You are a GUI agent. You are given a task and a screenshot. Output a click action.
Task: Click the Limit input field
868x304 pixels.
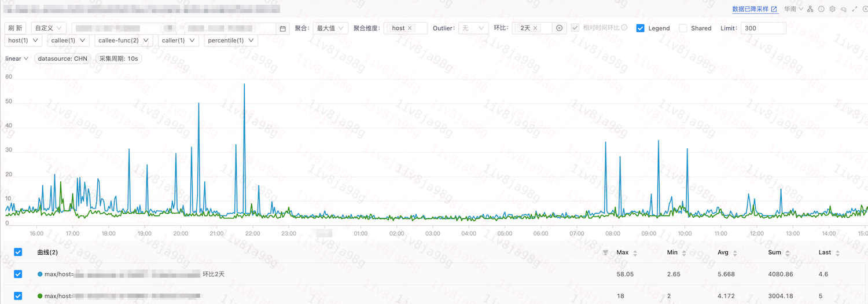click(x=763, y=28)
